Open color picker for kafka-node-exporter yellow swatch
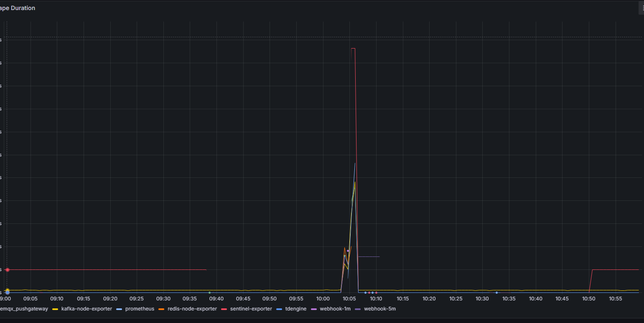The width and height of the screenshot is (644, 323). tap(55, 309)
